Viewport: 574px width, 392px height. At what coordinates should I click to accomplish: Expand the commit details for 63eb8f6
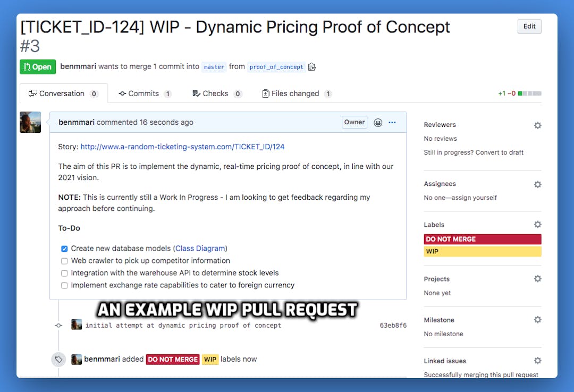click(x=392, y=325)
